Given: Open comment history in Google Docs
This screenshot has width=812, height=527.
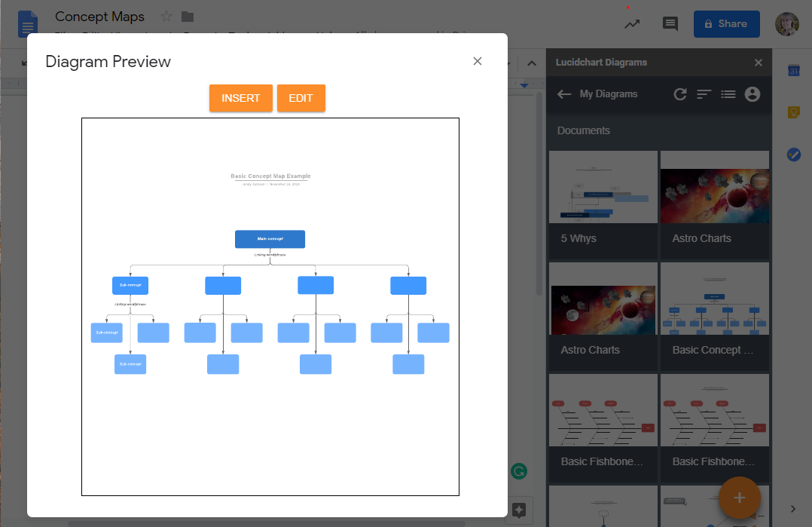Looking at the screenshot, I should [x=670, y=23].
